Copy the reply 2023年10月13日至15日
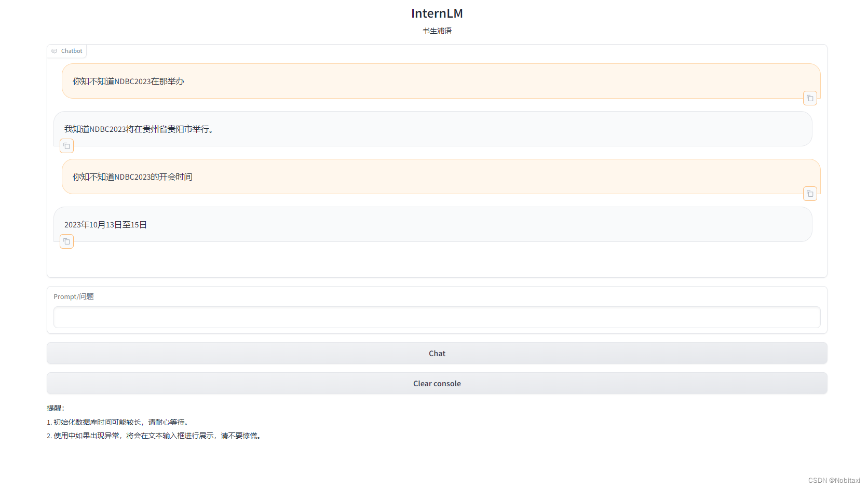Image resolution: width=868 pixels, height=488 pixels. coord(66,241)
